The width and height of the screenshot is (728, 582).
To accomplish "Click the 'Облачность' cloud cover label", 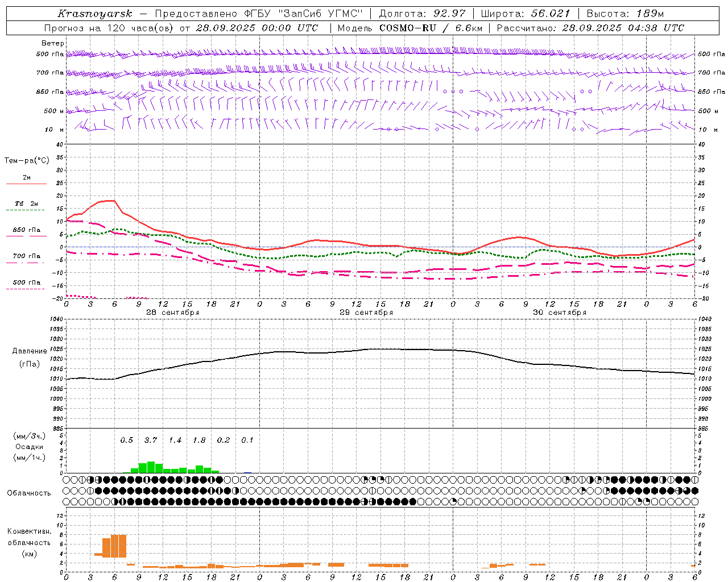I will (x=29, y=493).
